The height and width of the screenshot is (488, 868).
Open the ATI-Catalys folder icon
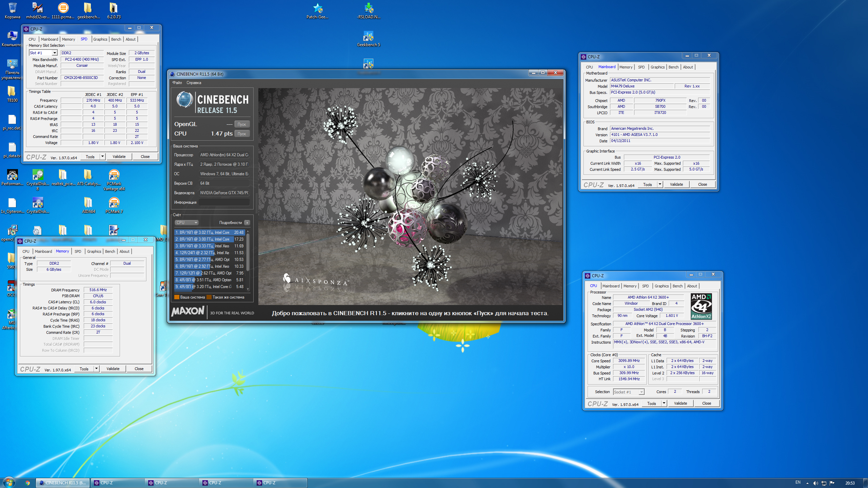[88, 178]
